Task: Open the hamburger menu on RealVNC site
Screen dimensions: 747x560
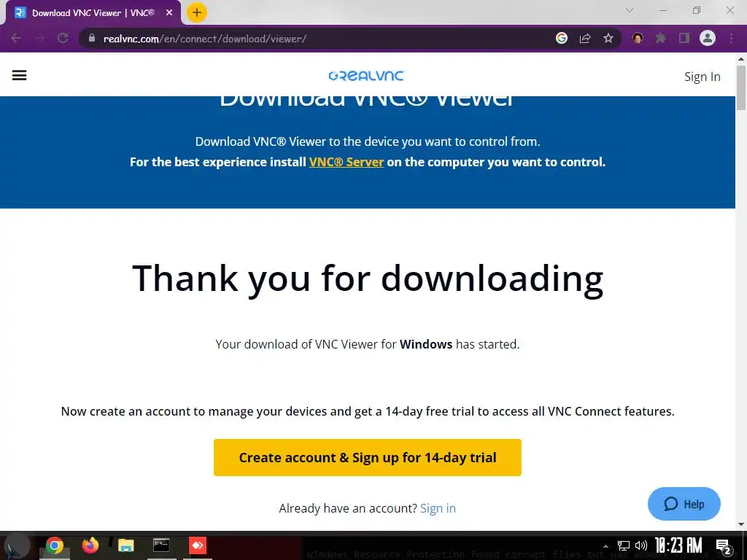Action: click(19, 75)
